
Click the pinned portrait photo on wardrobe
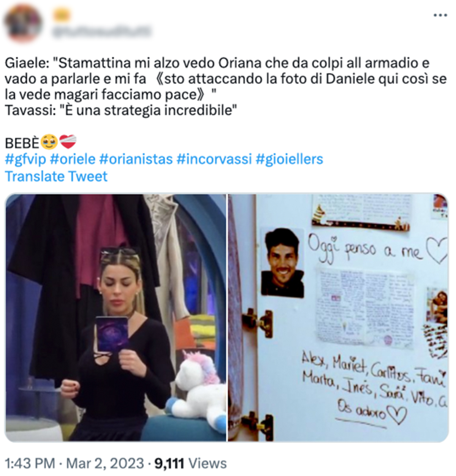point(282,263)
